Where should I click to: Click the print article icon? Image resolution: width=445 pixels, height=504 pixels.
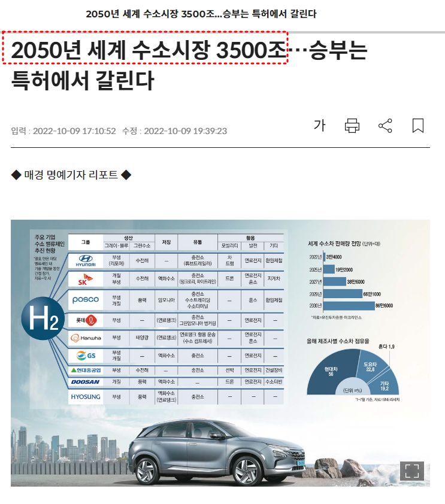click(352, 125)
